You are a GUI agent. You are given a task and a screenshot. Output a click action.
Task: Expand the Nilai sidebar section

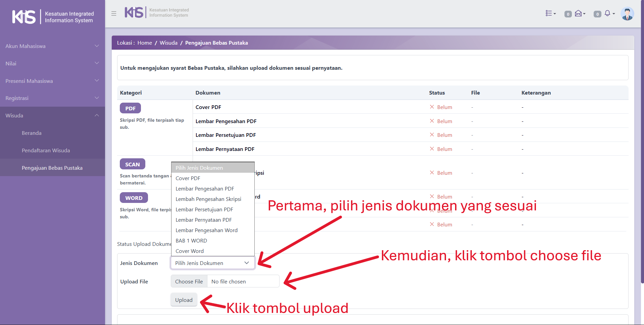[x=52, y=63]
